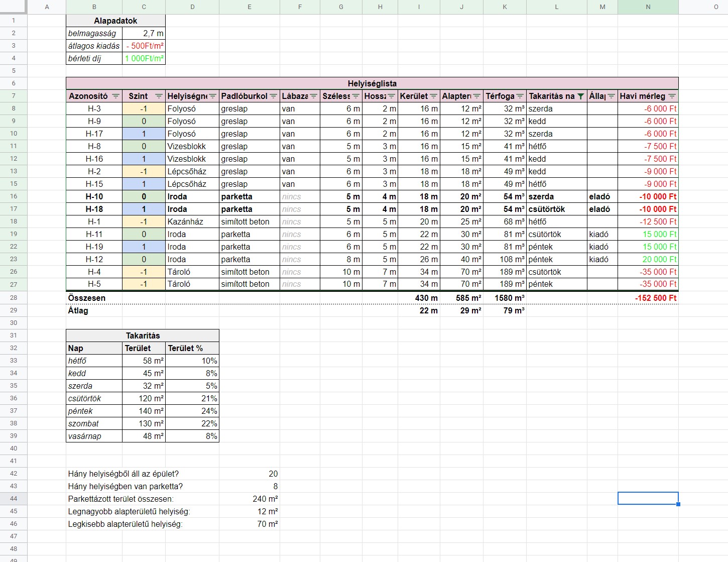Select Lépcsőház cell in row H-15

pyautogui.click(x=192, y=184)
